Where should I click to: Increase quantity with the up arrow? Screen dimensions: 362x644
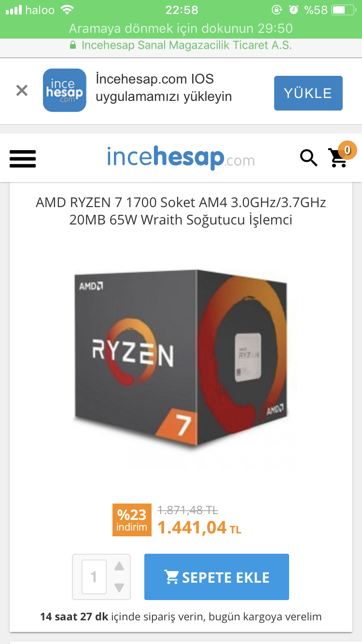click(x=119, y=566)
